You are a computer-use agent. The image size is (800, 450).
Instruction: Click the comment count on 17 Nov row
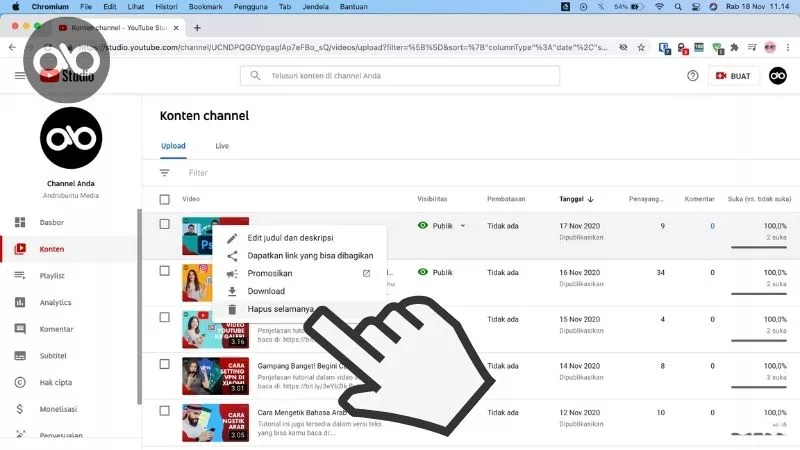tap(712, 226)
